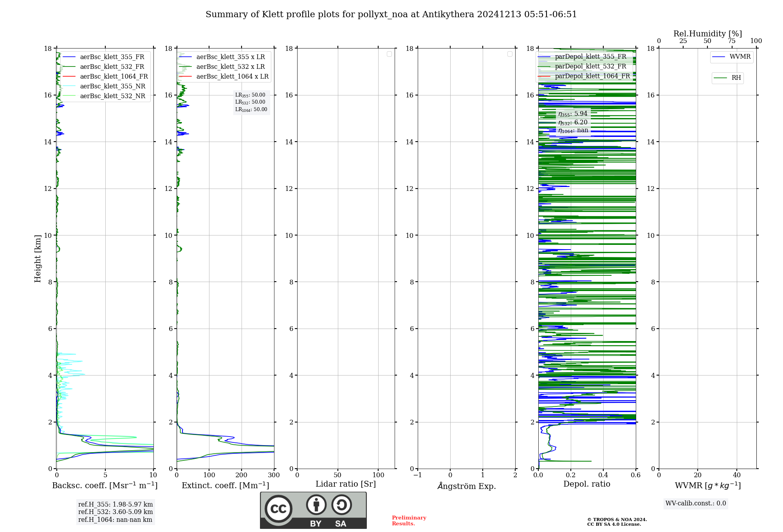Click the 'Rel.Humidity [%]' top axis label

(x=708, y=34)
